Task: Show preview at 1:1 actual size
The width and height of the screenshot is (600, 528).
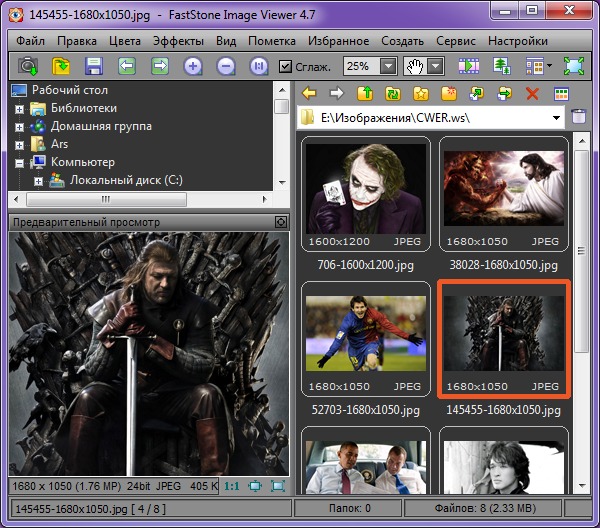Action: coord(231,486)
